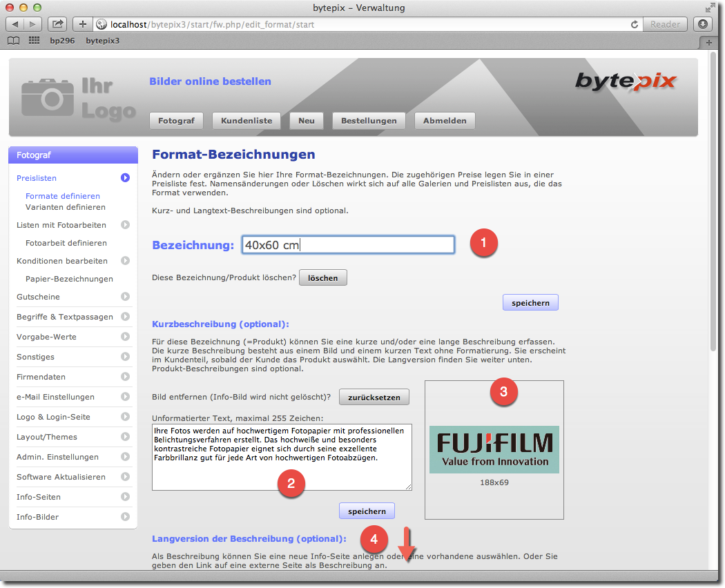The image size is (725, 588).
Task: Open Fotoarbeit definieren in the sidebar
Action: [66, 243]
